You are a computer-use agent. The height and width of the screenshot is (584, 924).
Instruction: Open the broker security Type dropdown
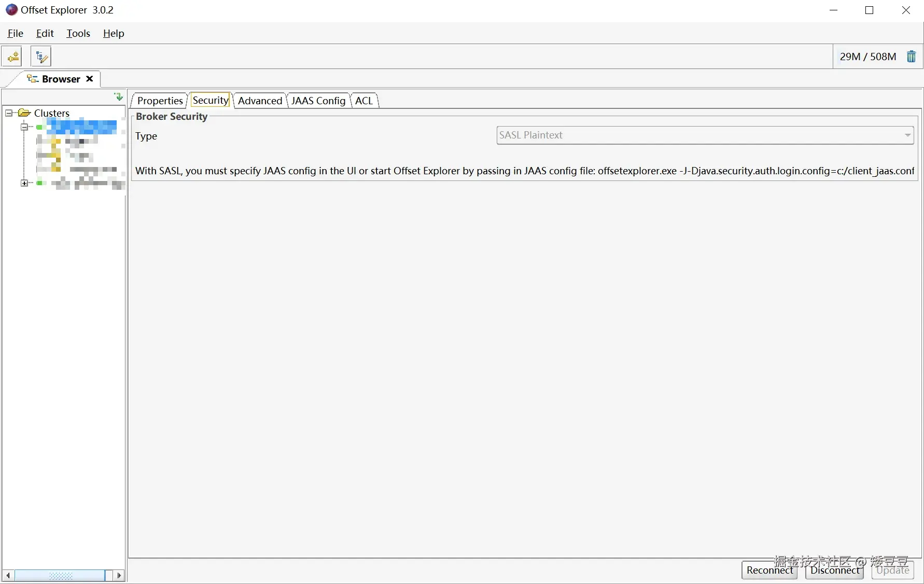pyautogui.click(x=705, y=135)
